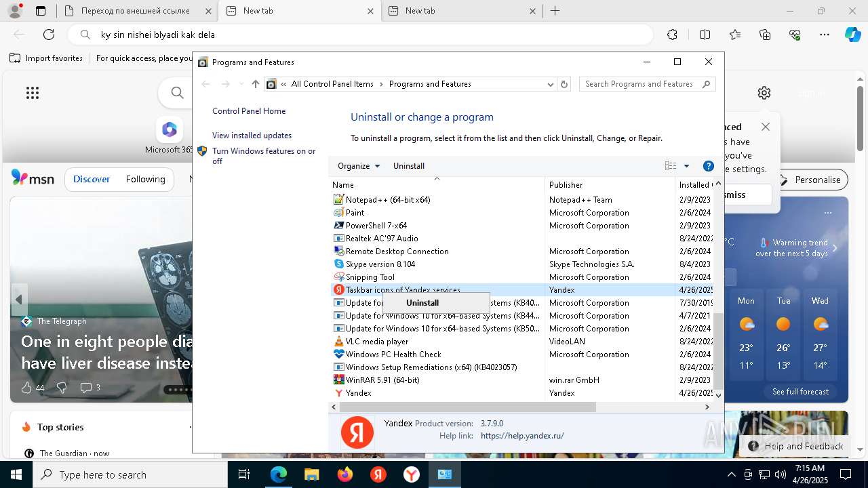
Task: Click the Windows taskbar search box
Action: coord(130,474)
